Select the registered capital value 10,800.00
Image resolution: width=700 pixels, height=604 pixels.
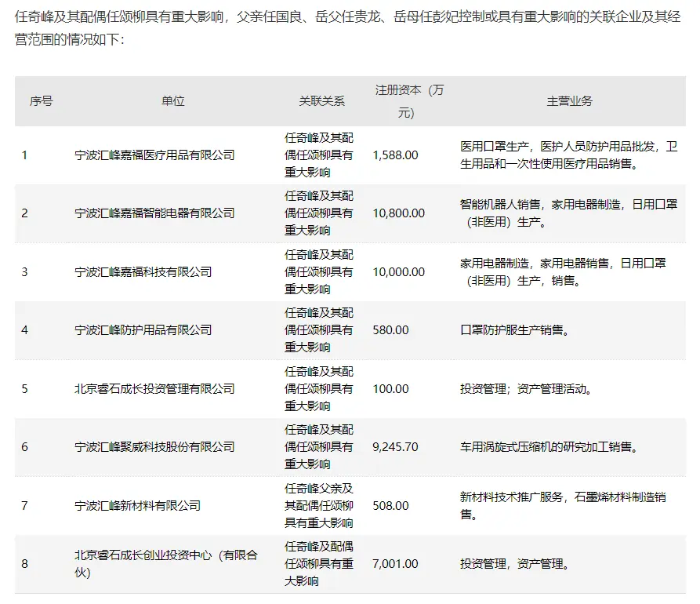[x=399, y=213]
